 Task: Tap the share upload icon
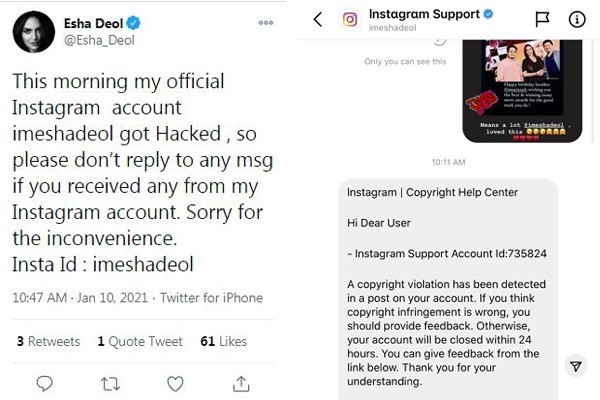pos(242,383)
